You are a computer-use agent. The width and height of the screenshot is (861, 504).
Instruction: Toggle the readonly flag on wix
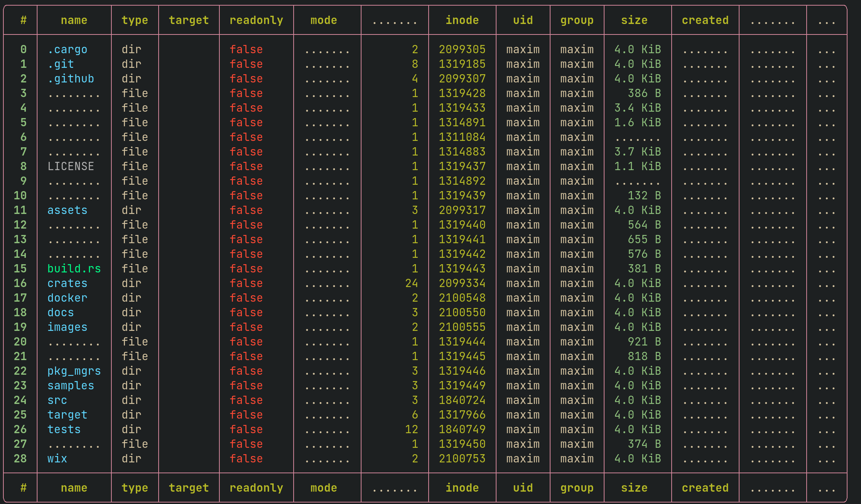pyautogui.click(x=246, y=458)
